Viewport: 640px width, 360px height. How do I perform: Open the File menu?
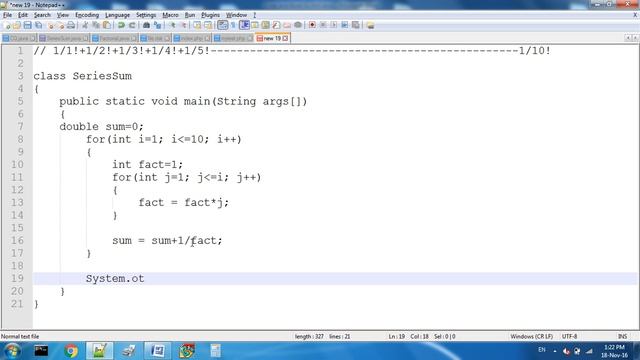click(x=7, y=15)
